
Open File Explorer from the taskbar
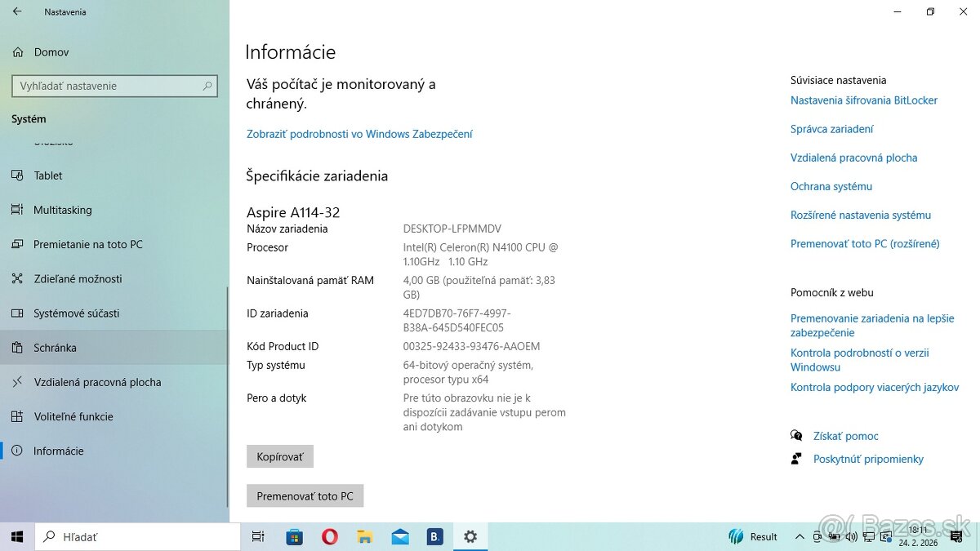click(x=364, y=536)
